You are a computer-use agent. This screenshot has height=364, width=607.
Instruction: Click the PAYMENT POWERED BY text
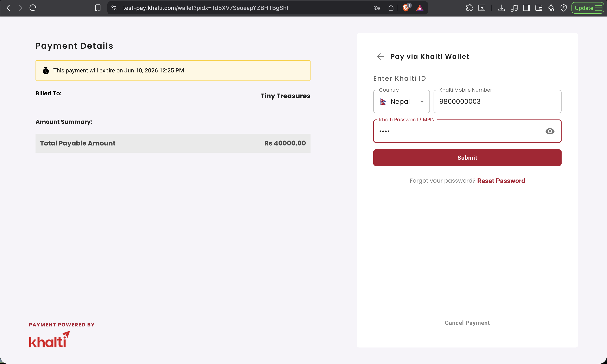[x=62, y=325]
